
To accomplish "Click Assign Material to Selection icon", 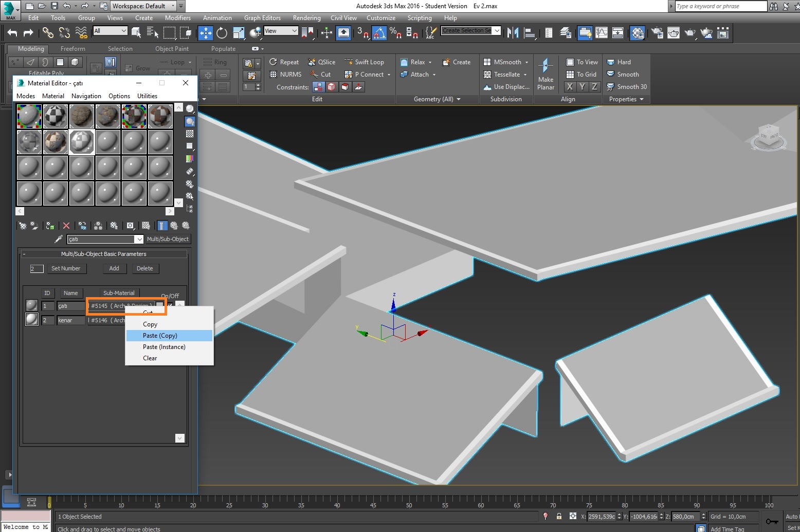I will pos(50,226).
